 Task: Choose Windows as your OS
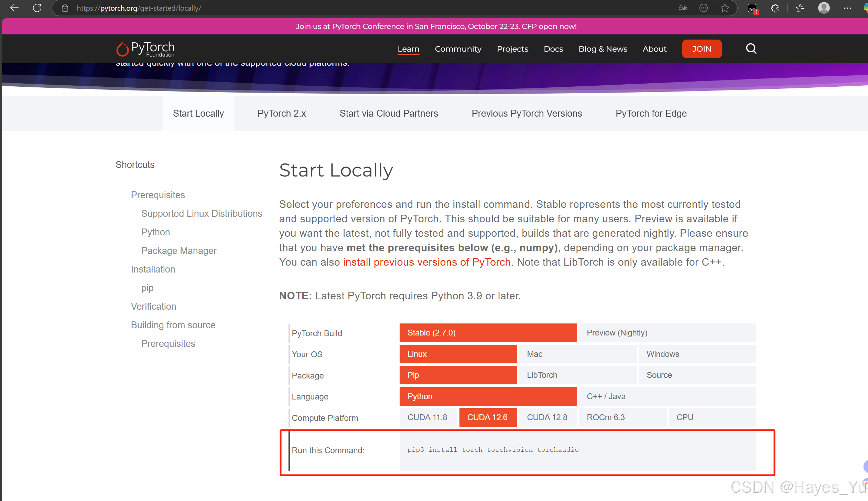point(697,354)
